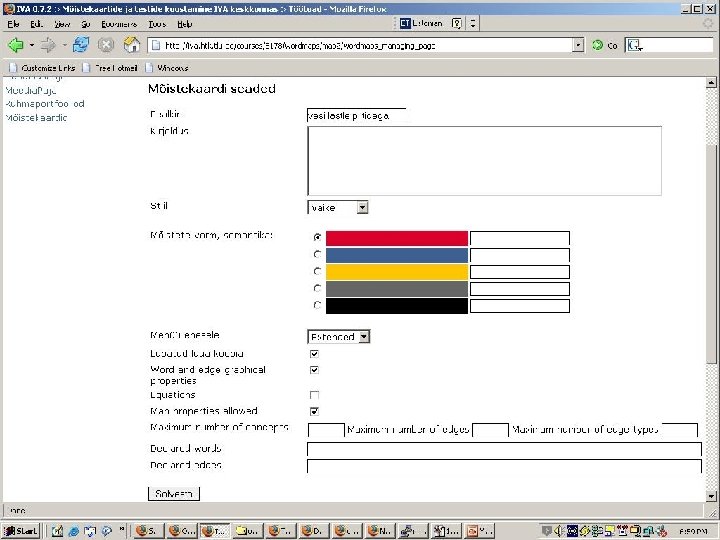
Task: Select the red concept color radio button
Action: [x=317, y=237]
